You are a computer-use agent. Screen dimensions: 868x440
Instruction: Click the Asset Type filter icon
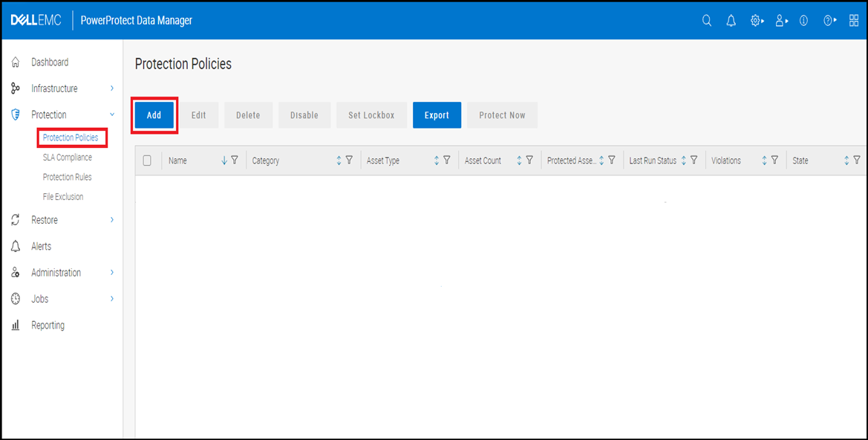(x=447, y=160)
